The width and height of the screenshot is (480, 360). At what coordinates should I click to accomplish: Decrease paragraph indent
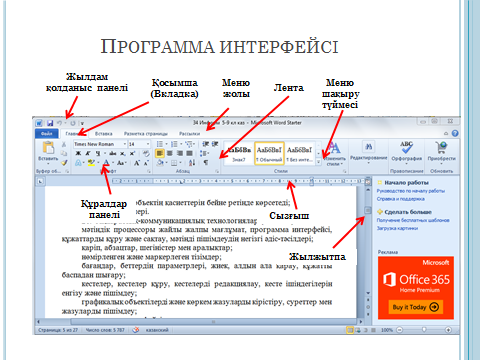pyautogui.click(x=206, y=144)
